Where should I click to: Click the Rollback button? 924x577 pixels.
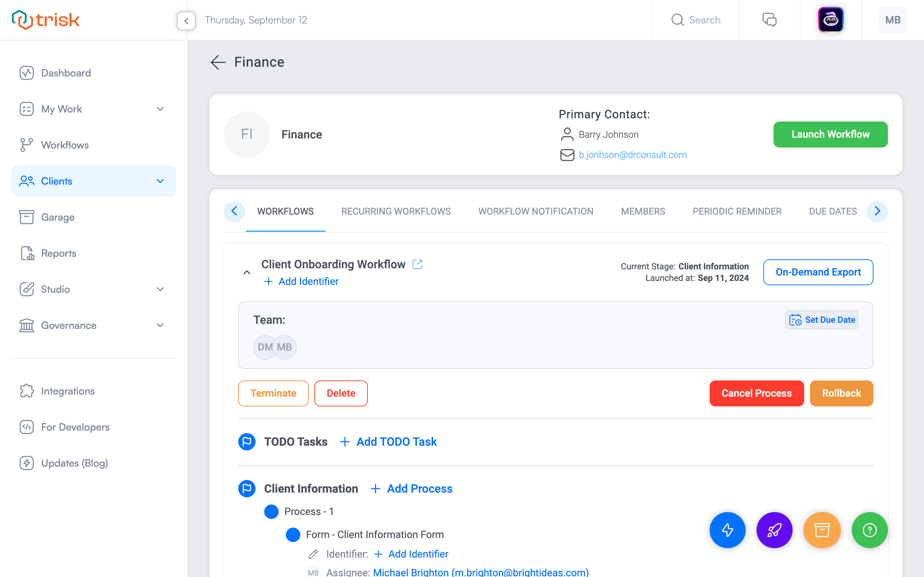[841, 393]
